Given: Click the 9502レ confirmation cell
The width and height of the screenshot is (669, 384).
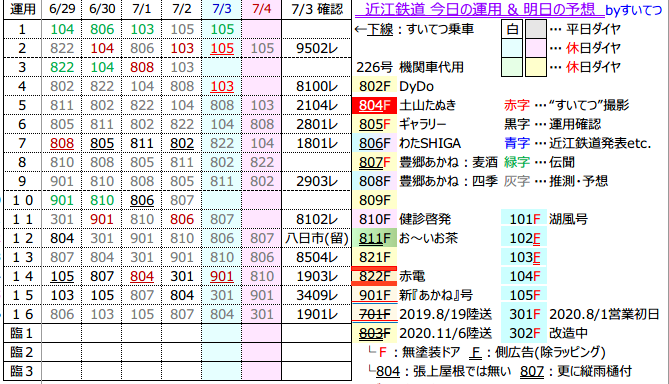Looking at the screenshot, I should pyautogui.click(x=317, y=48).
